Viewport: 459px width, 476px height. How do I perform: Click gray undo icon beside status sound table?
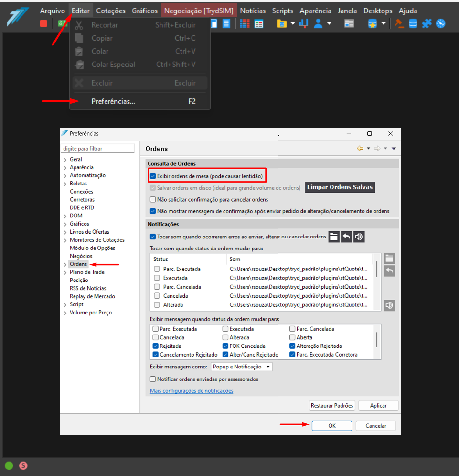[x=390, y=271]
